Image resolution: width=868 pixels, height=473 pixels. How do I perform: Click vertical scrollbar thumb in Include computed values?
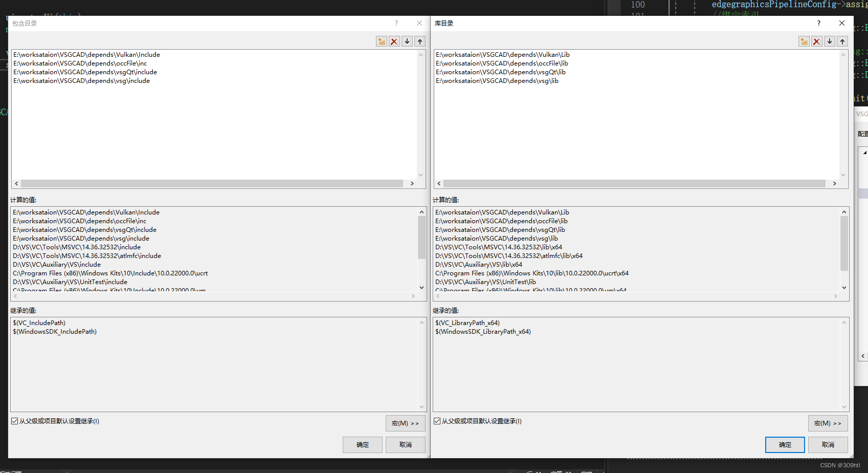coord(422,238)
